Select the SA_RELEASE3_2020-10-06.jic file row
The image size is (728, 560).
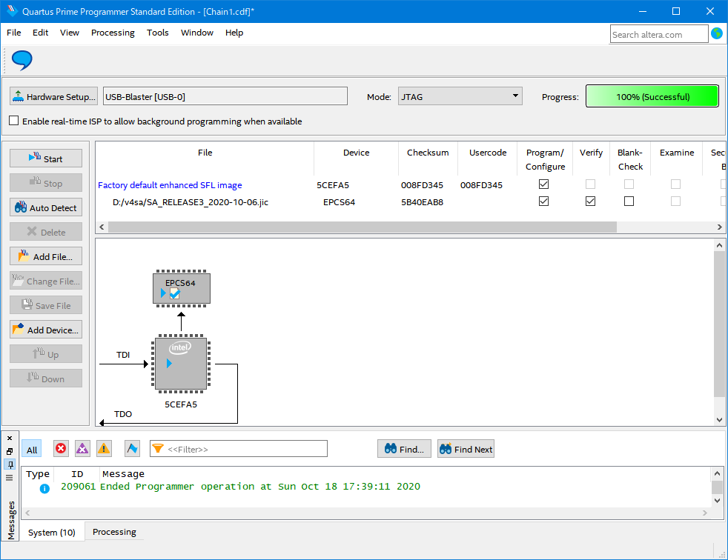point(191,201)
